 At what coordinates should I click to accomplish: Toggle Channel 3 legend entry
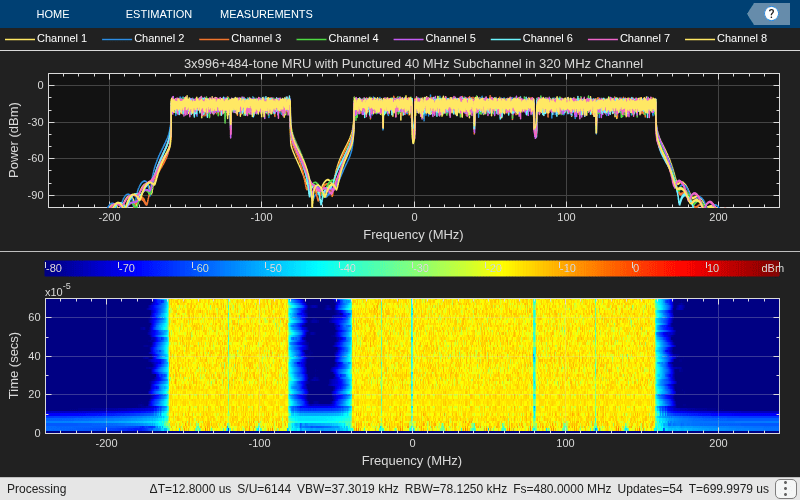coord(240,38)
